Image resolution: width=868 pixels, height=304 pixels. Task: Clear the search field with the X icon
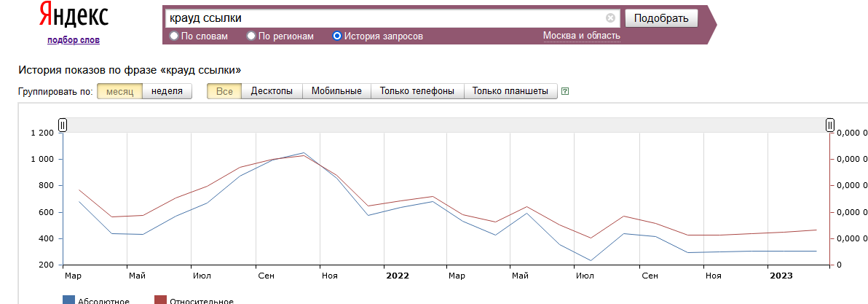[611, 17]
